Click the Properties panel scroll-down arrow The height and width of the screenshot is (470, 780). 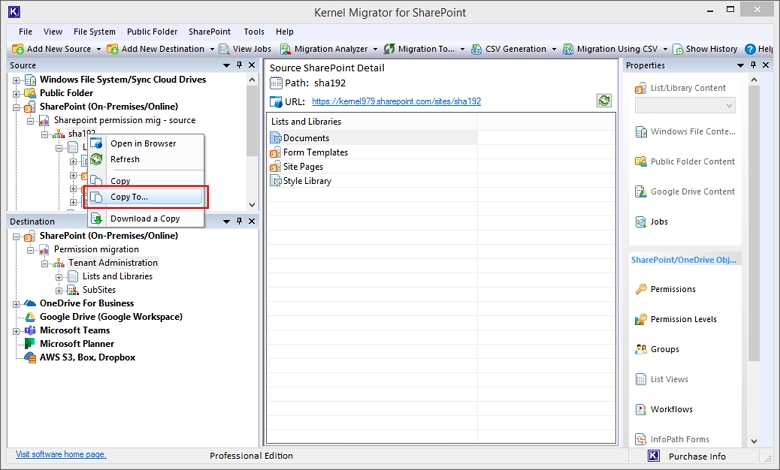click(x=754, y=441)
